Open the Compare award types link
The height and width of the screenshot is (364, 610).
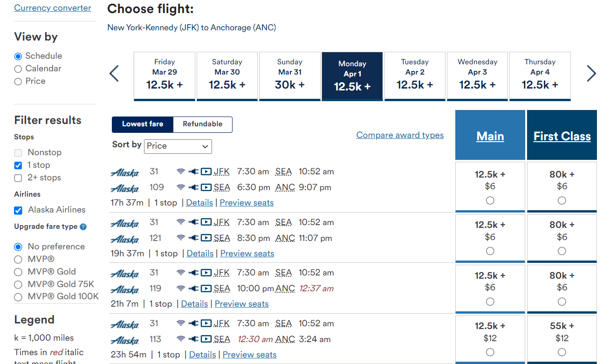[400, 135]
